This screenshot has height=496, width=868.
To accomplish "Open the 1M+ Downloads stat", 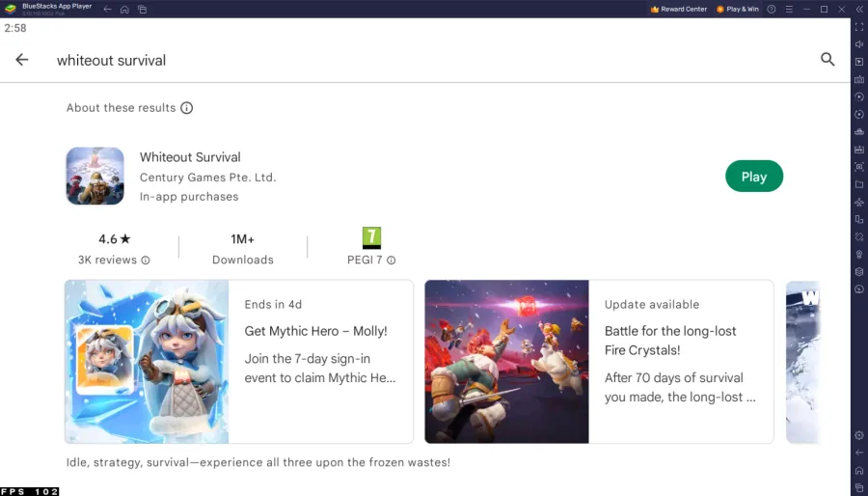I will click(242, 249).
